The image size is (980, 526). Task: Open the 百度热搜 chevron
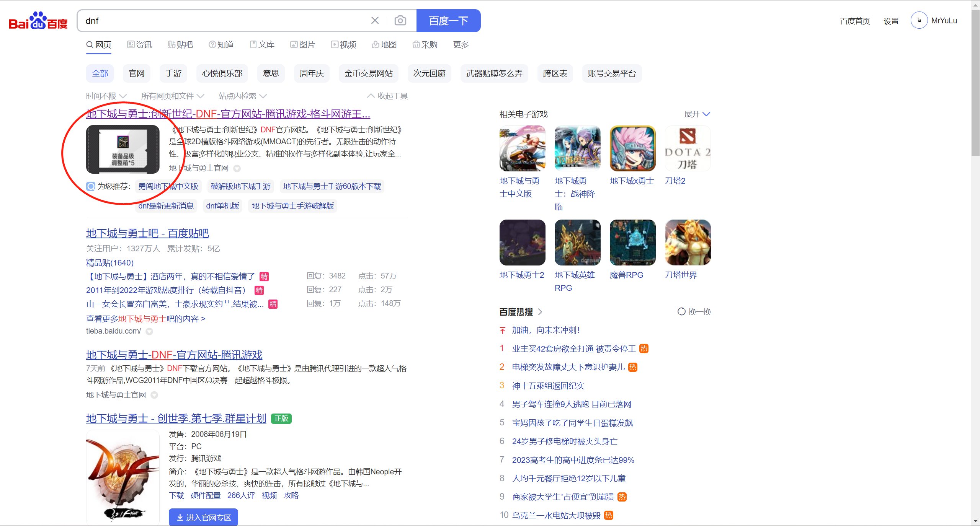point(540,312)
